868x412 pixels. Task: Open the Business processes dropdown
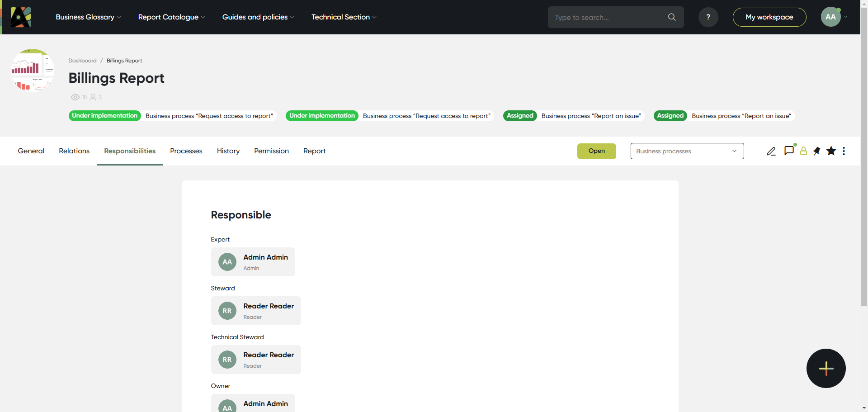click(687, 151)
